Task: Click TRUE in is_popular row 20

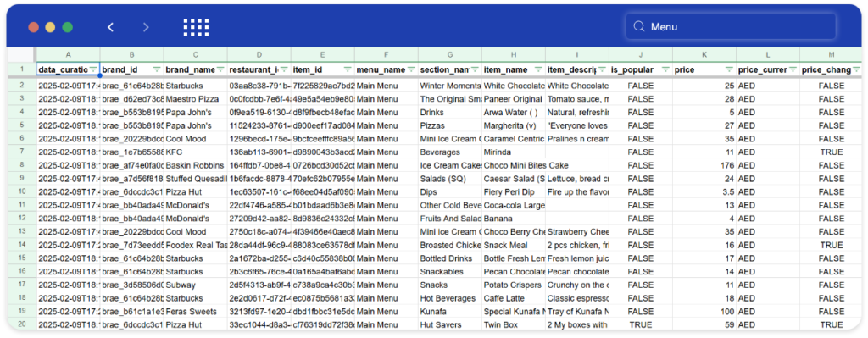Action: coord(641,324)
